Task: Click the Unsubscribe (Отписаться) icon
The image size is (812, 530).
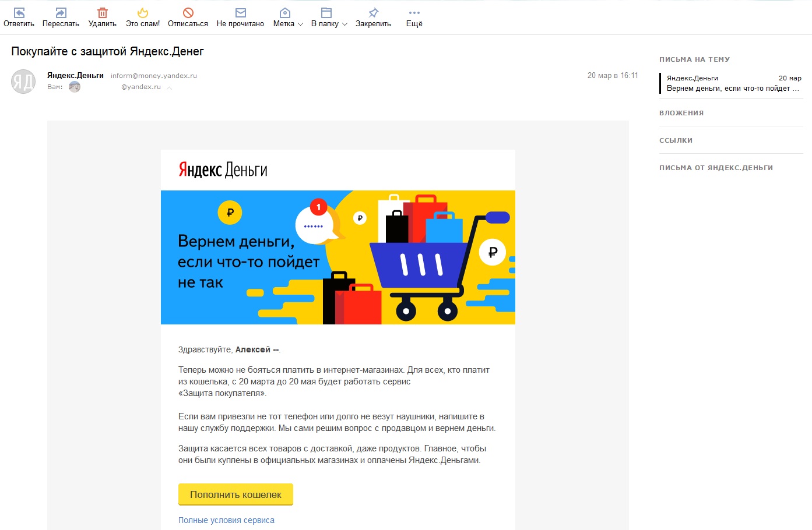Action: (x=188, y=13)
